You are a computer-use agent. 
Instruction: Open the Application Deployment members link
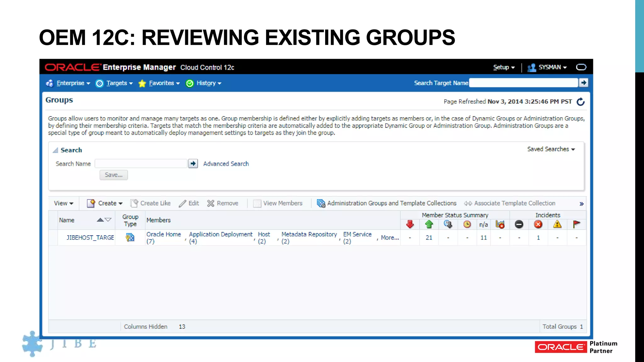coord(220,238)
